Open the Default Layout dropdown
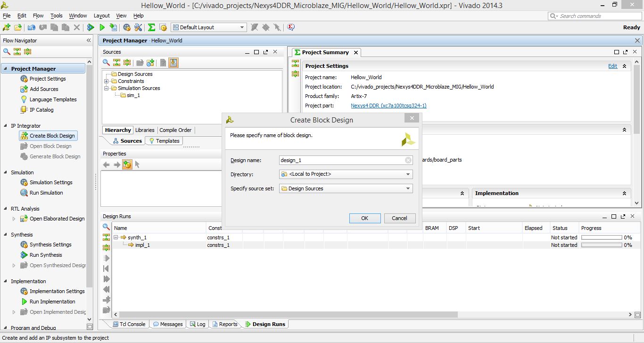 [x=208, y=27]
